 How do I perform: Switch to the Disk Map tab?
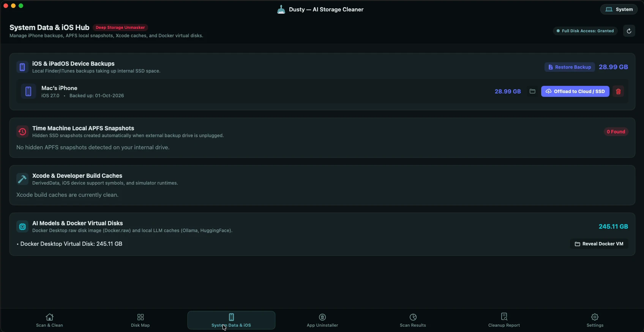[140, 320]
